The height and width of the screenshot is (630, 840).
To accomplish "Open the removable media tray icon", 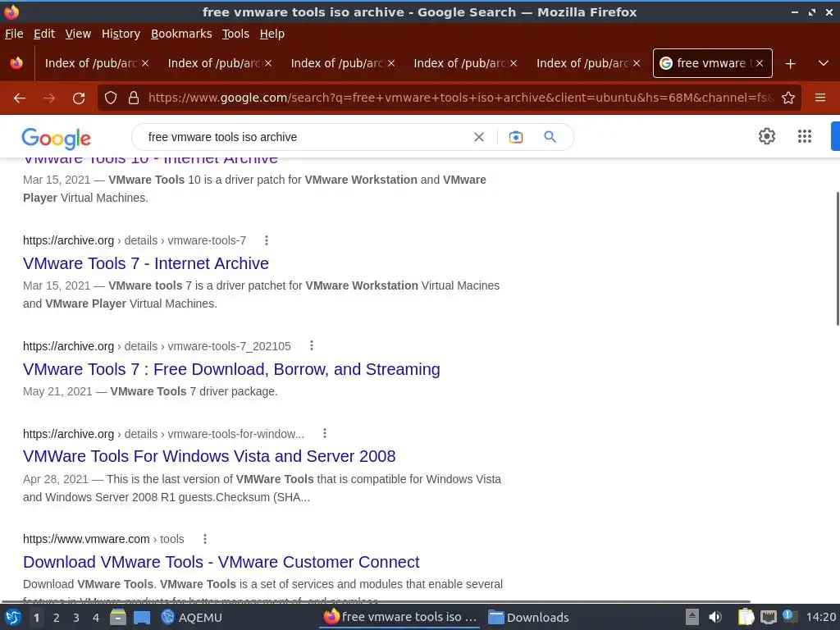I will pos(692,617).
